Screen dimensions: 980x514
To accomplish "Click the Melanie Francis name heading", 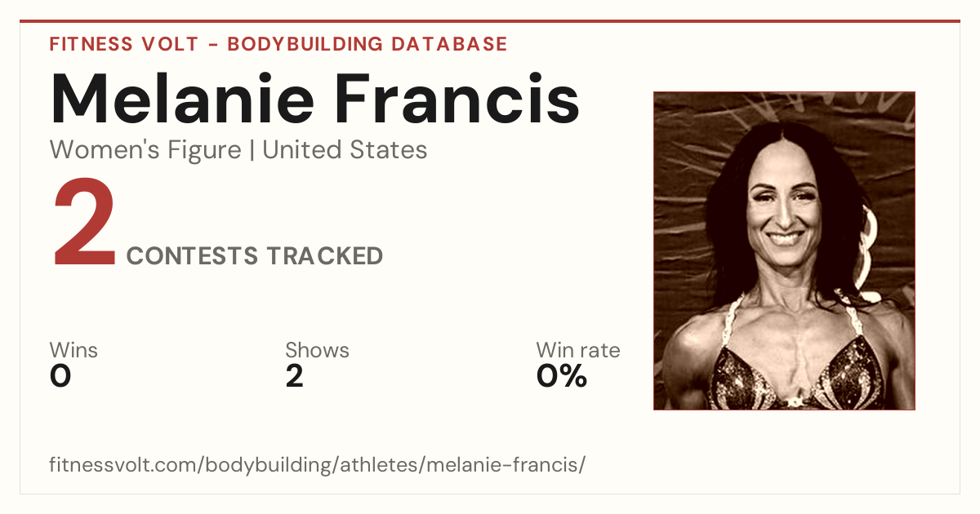I will pos(315,99).
